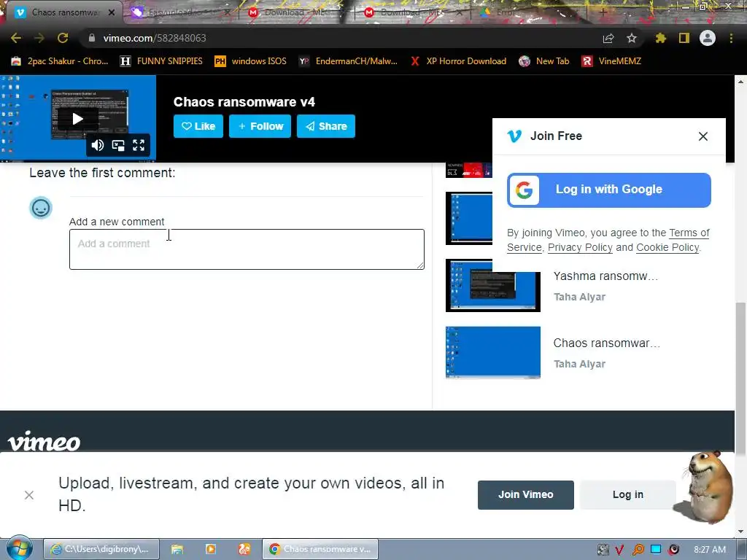Screen dimensions: 747x560
Task: Mute the video using the speaker icon
Action: (98, 145)
